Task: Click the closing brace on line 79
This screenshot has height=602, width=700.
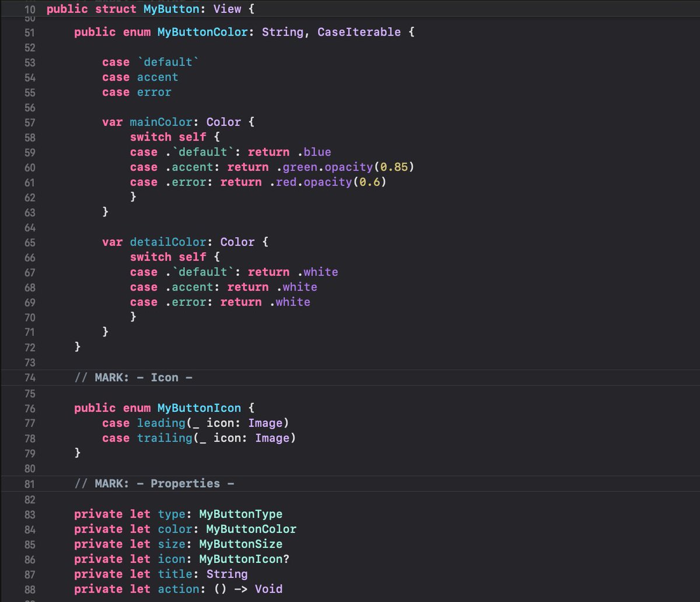Action: (x=78, y=453)
